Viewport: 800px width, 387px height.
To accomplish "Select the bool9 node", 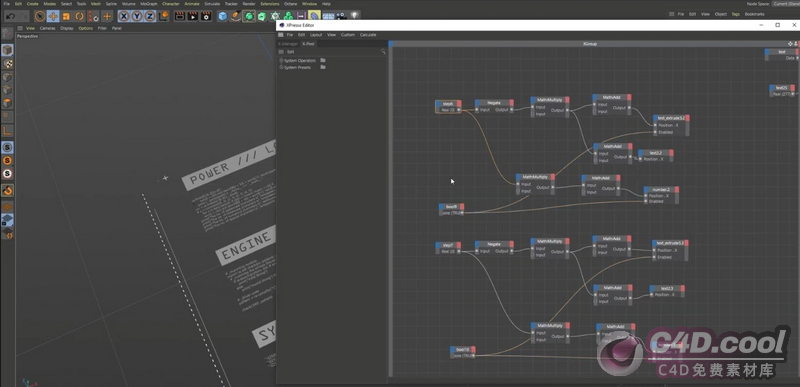I will point(452,210).
